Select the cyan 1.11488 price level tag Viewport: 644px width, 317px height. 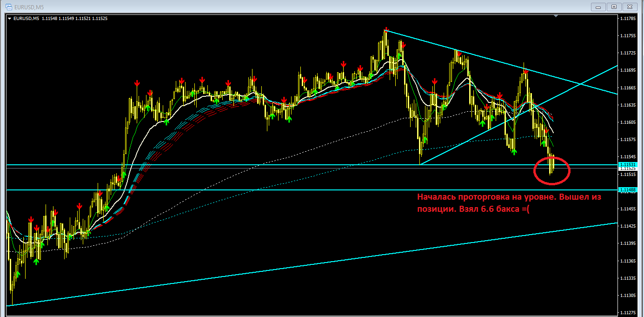coord(628,190)
